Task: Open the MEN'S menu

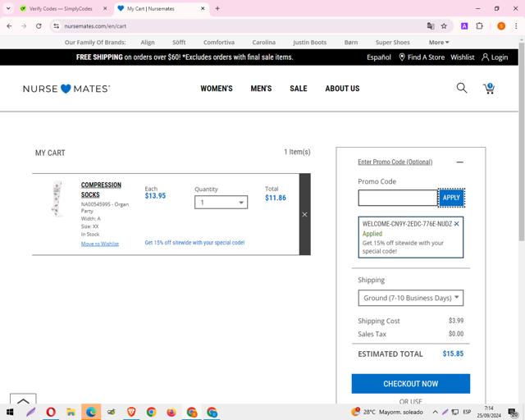Action: click(261, 89)
